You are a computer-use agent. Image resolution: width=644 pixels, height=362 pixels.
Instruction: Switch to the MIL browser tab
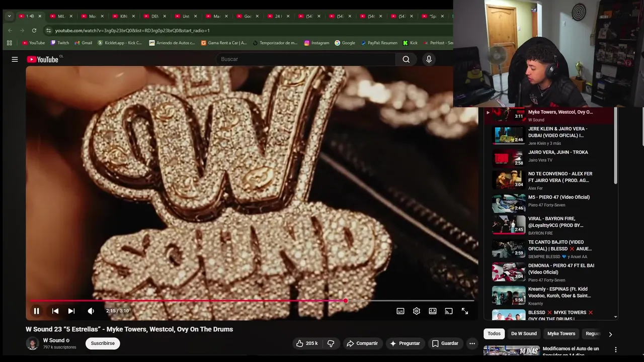[x=60, y=16]
